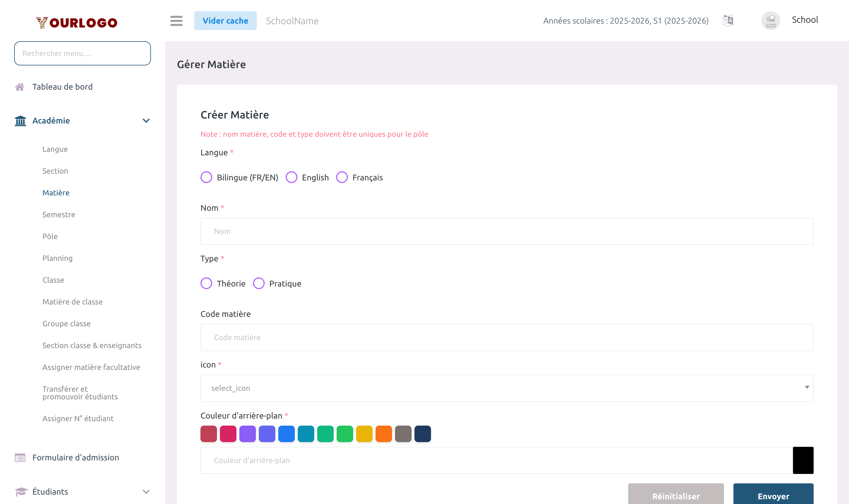Select Bilingue (FR/EN) option
This screenshot has width=849, height=504.
tap(206, 177)
